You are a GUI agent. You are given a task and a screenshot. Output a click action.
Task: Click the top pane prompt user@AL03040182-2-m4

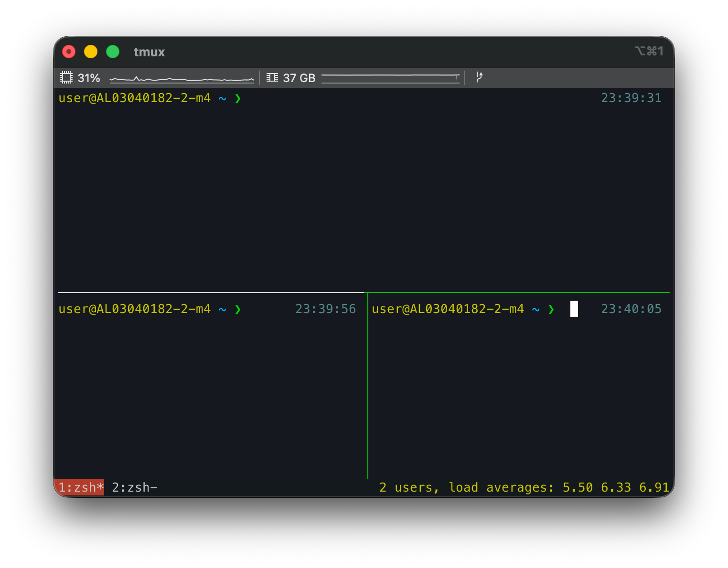[x=135, y=98]
